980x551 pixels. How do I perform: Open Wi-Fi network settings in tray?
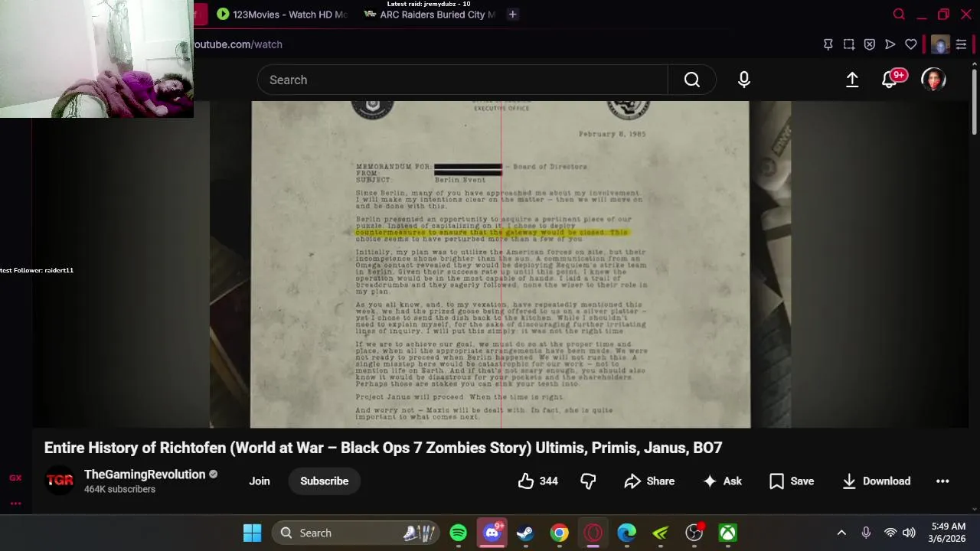(890, 533)
